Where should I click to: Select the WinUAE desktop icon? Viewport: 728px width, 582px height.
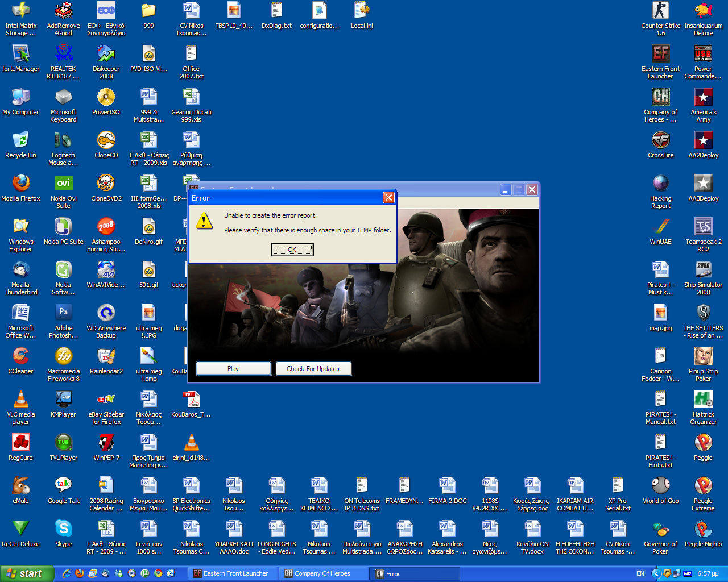(661, 231)
